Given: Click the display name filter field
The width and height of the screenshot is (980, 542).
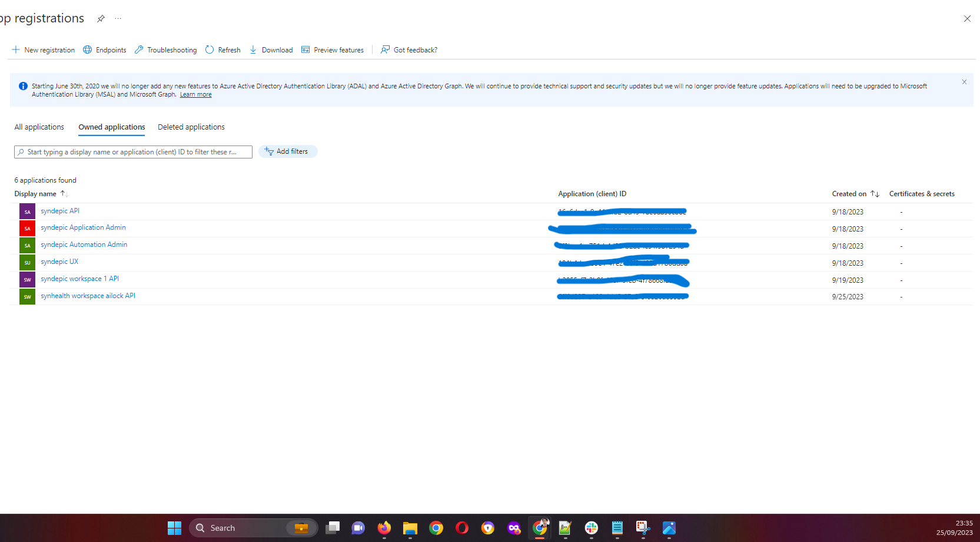Looking at the screenshot, I should click(133, 151).
